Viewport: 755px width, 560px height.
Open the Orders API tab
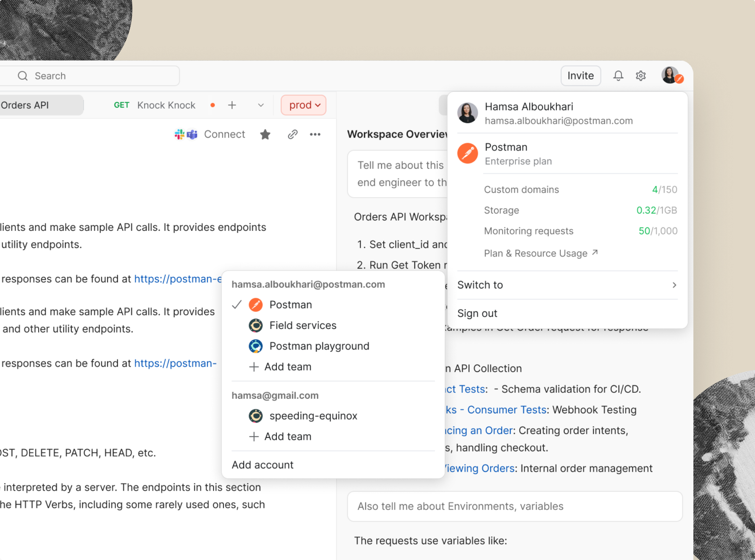coord(41,105)
